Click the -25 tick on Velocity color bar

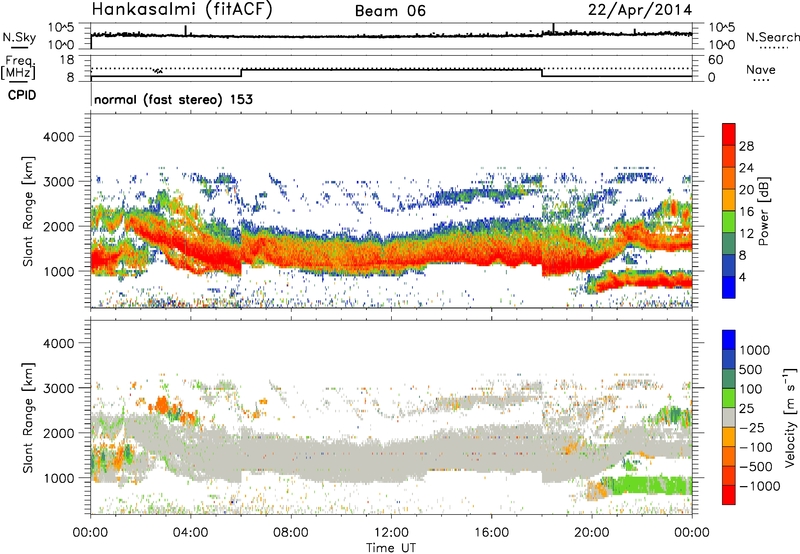752,427
